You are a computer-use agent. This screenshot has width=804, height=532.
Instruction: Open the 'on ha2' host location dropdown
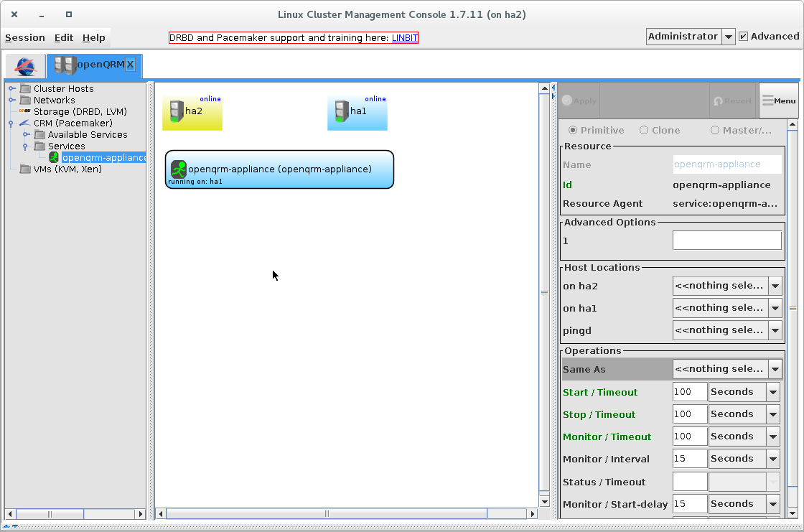click(775, 286)
